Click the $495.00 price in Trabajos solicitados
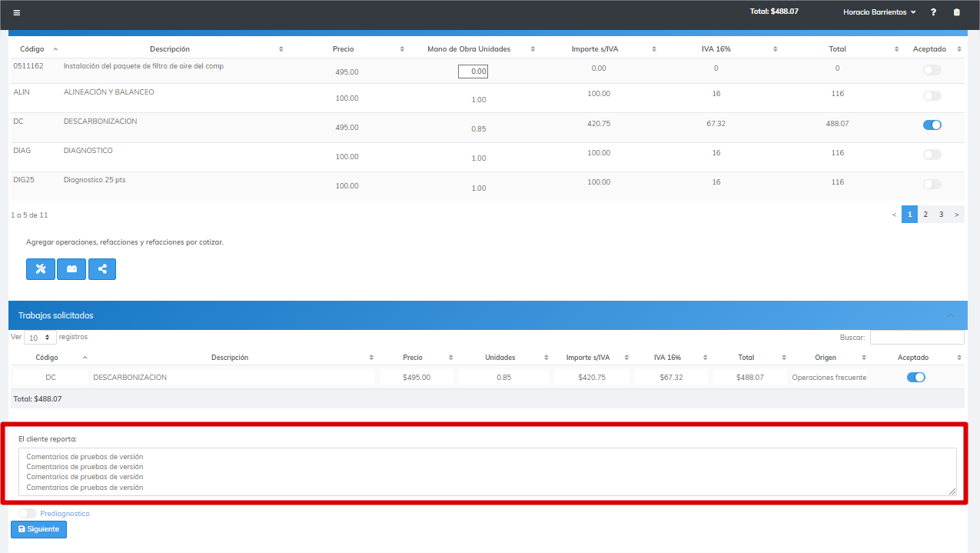Screen dimensions: 980x553 click(417, 378)
